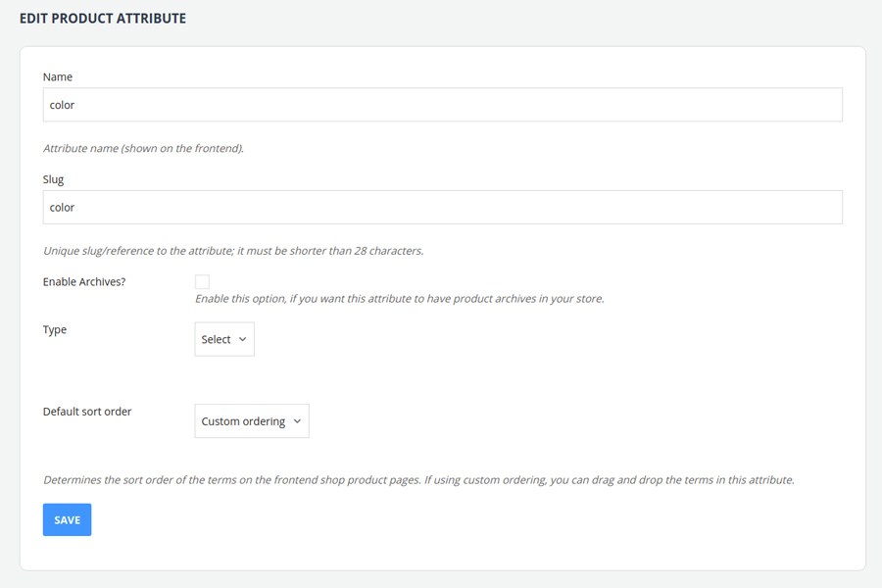Viewport: 882px width, 588px height.
Task: Click the 'Name' field label
Action: click(x=58, y=76)
